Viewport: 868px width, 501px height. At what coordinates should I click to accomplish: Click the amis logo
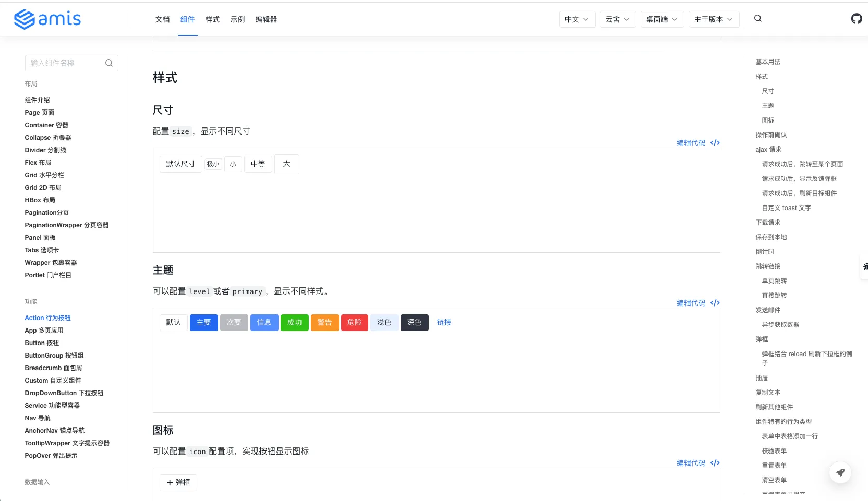47,19
